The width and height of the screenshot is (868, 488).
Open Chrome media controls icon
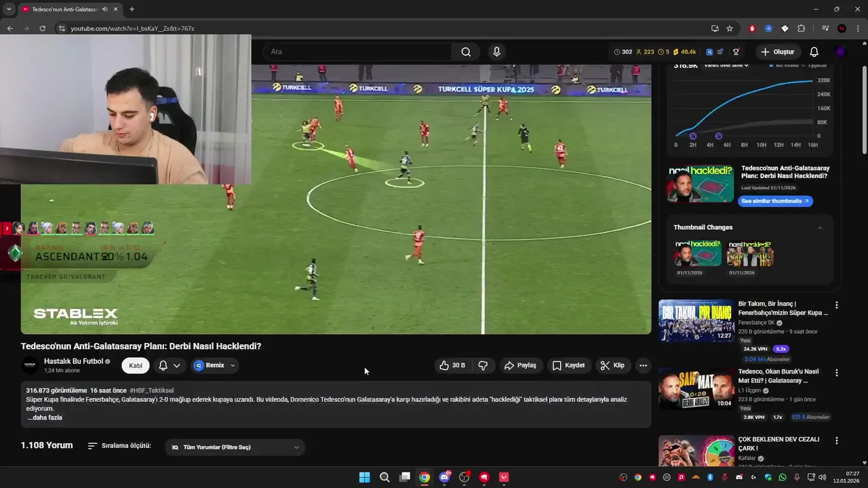click(825, 28)
